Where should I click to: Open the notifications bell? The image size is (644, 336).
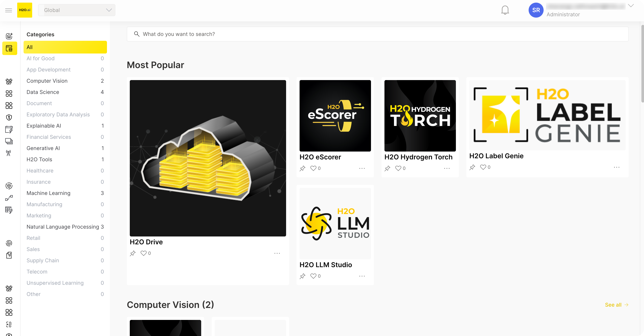pyautogui.click(x=505, y=10)
